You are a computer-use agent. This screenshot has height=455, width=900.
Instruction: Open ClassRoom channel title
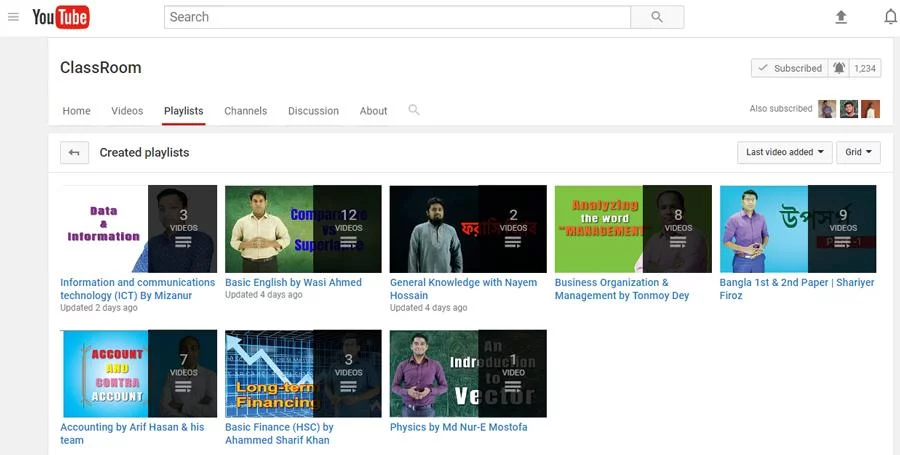tap(100, 68)
